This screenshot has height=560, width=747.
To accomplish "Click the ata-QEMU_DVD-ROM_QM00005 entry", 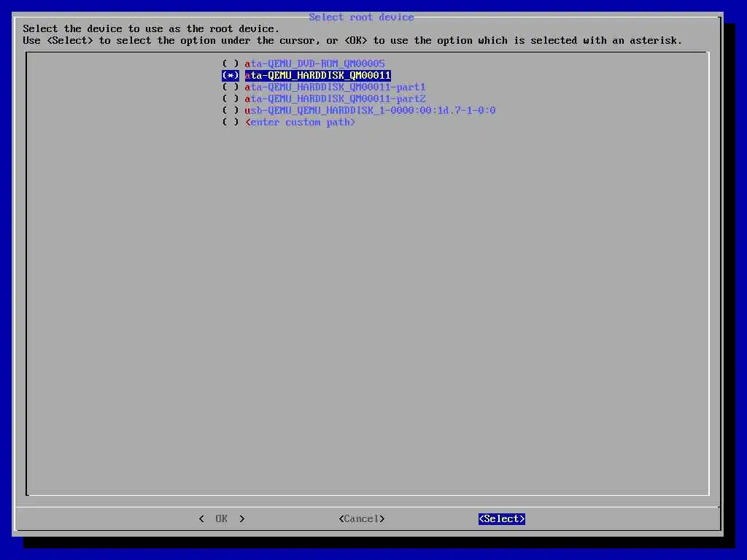I will tap(315, 63).
